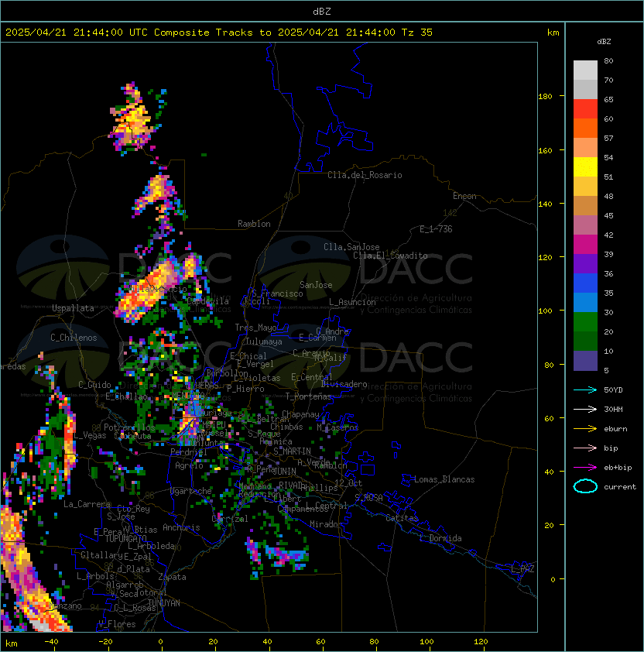Click the 'dBZ' heading above the color scale

tap(604, 42)
